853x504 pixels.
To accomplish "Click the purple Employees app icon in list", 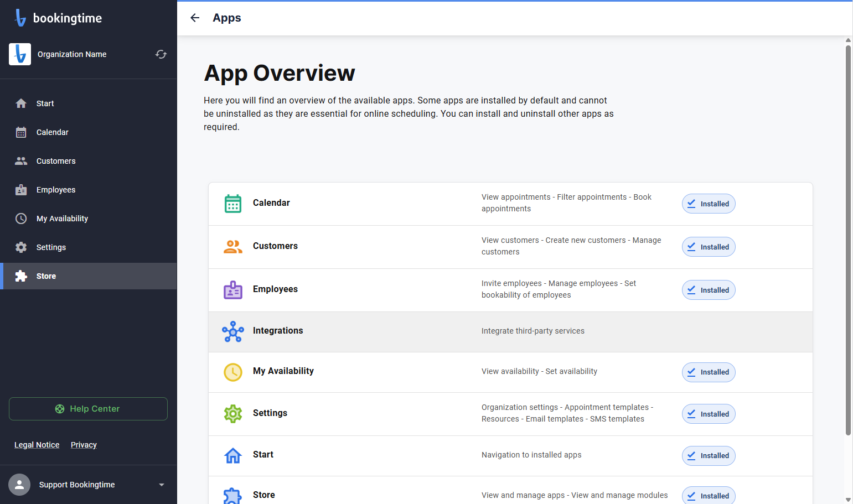I will (x=233, y=290).
